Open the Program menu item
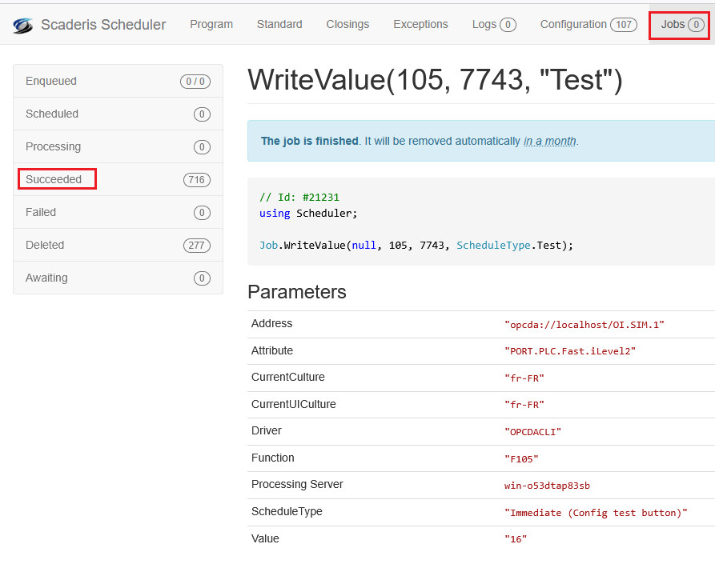Viewport: 715px width, 588px height. pos(211,24)
